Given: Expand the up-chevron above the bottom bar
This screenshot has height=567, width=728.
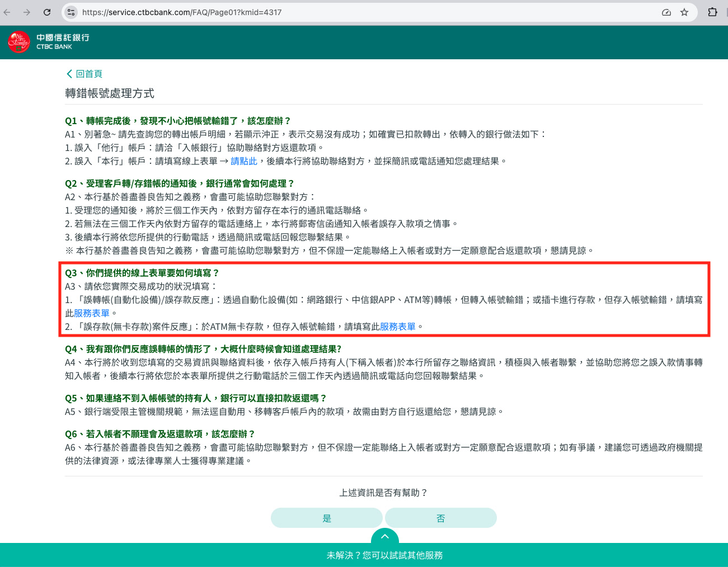Looking at the screenshot, I should tap(385, 536).
